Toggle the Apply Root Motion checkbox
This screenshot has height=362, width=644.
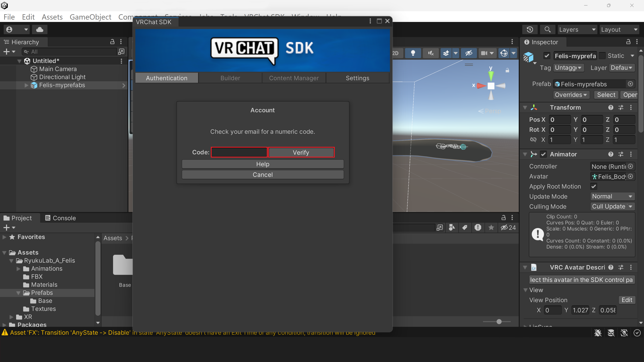pyautogui.click(x=594, y=186)
